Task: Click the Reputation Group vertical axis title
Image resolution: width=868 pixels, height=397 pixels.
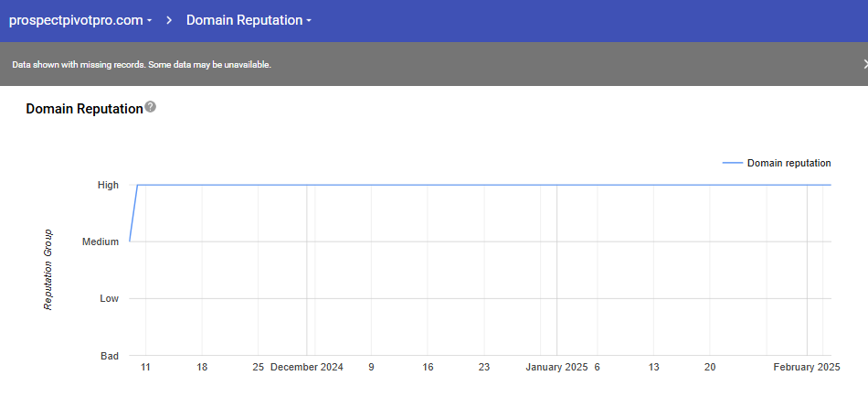Action: (x=48, y=270)
